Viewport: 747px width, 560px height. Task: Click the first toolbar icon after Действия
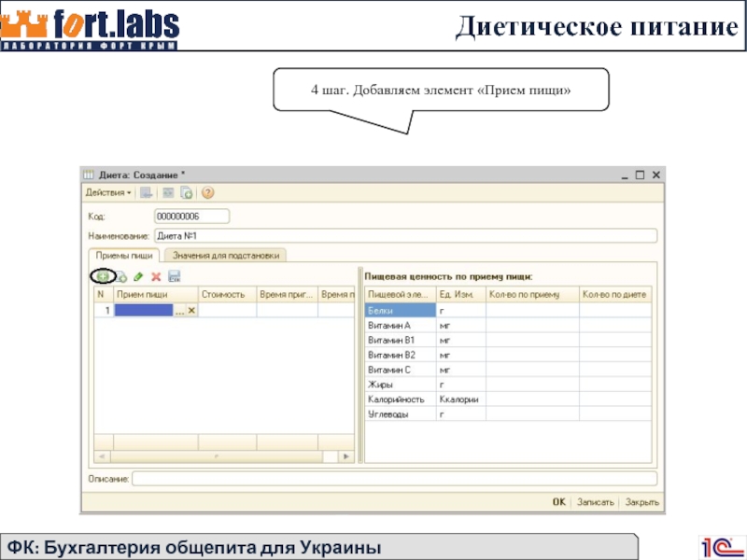click(x=146, y=193)
